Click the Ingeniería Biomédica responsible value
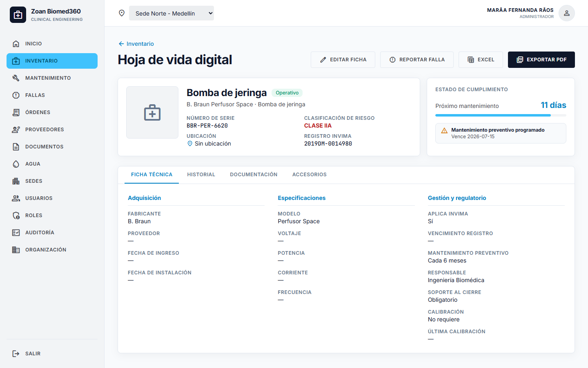The height and width of the screenshot is (368, 588). click(x=456, y=280)
